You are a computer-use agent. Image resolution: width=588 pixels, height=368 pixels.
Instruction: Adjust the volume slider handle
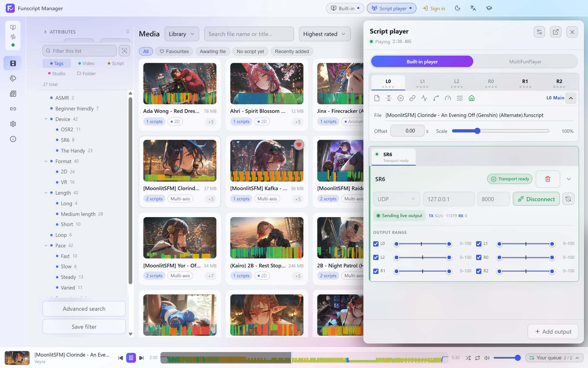tap(518, 358)
